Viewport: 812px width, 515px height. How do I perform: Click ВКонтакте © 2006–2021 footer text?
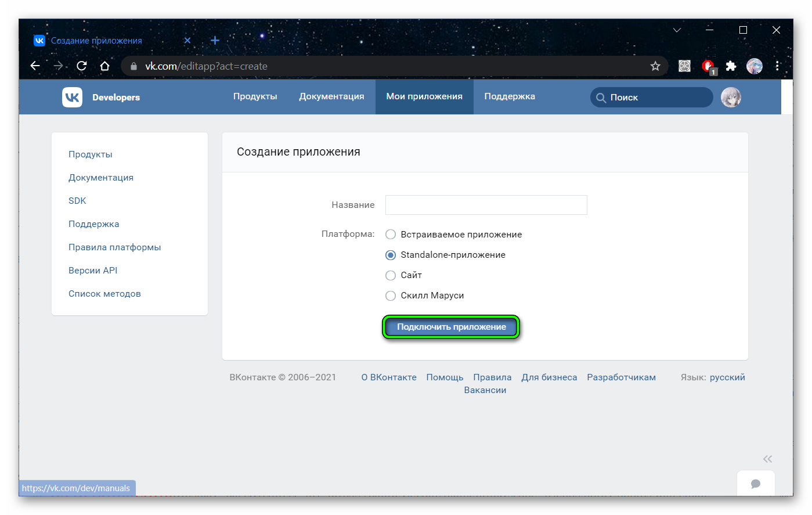pyautogui.click(x=283, y=377)
